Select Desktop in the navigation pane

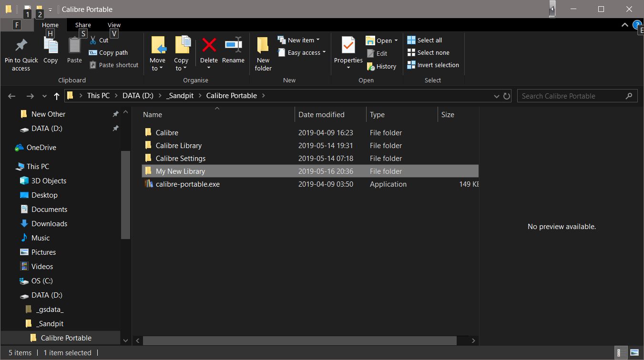click(x=44, y=195)
